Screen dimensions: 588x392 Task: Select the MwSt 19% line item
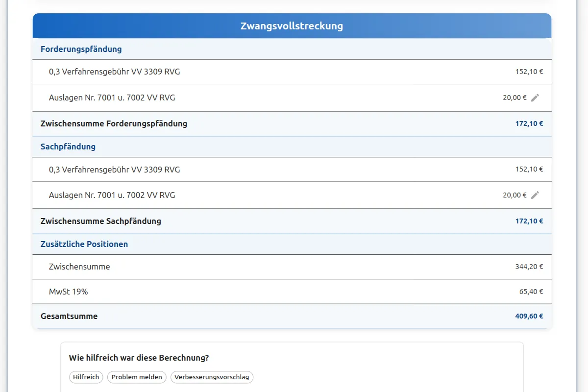point(69,291)
